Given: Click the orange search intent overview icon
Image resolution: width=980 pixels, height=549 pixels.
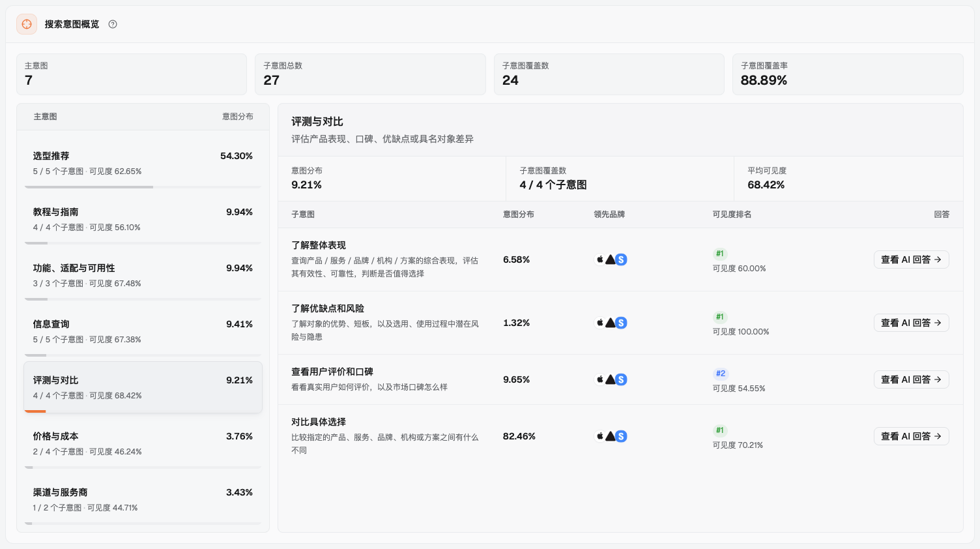Looking at the screenshot, I should tap(27, 24).
